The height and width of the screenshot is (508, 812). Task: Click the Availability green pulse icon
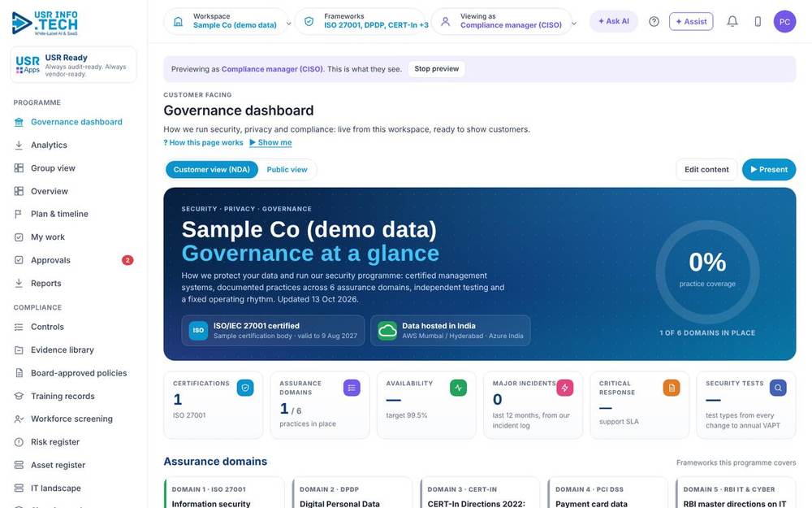tap(458, 388)
